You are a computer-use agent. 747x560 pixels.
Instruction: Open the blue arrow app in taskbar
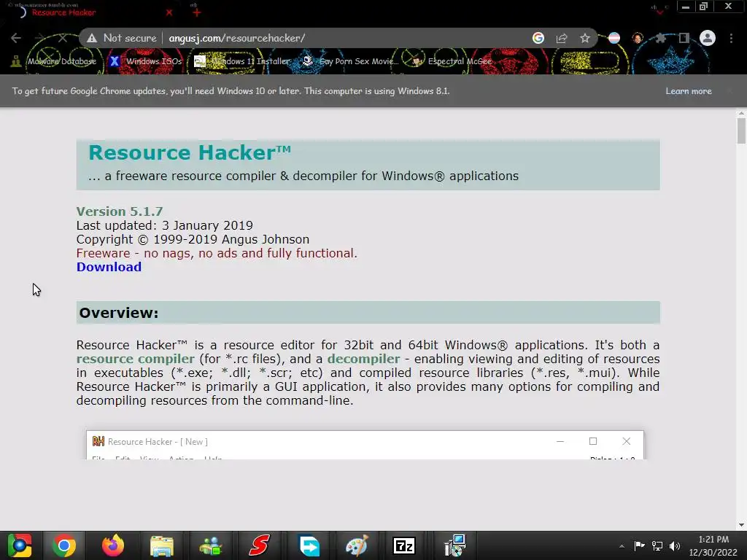[x=309, y=545]
